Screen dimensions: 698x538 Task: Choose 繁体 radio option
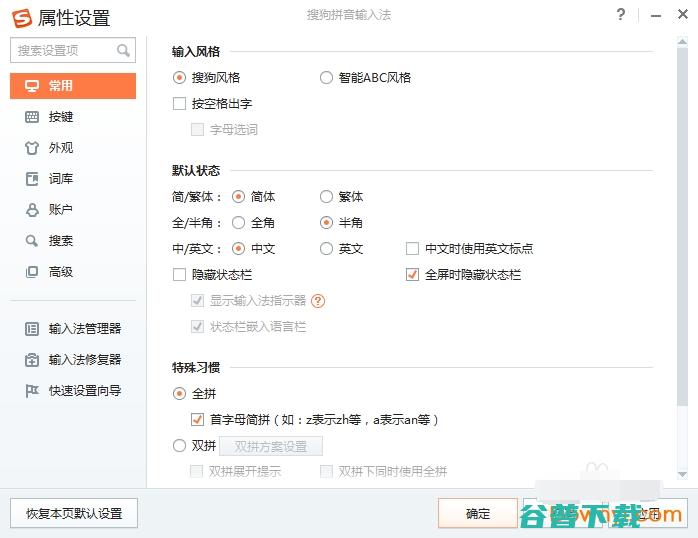326,196
